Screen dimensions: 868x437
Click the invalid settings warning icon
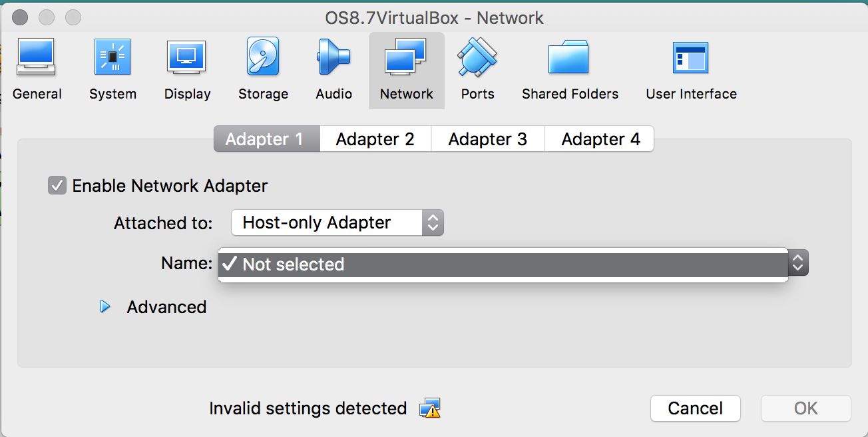[x=430, y=408]
